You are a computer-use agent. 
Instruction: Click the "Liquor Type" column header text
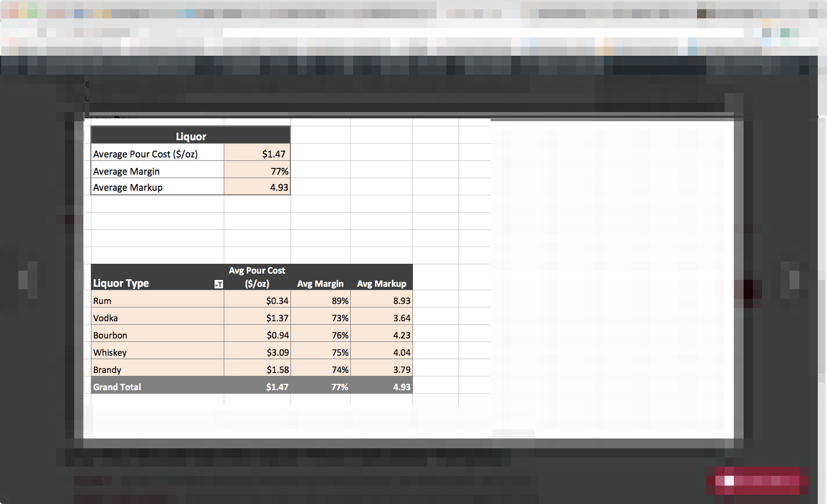point(121,283)
